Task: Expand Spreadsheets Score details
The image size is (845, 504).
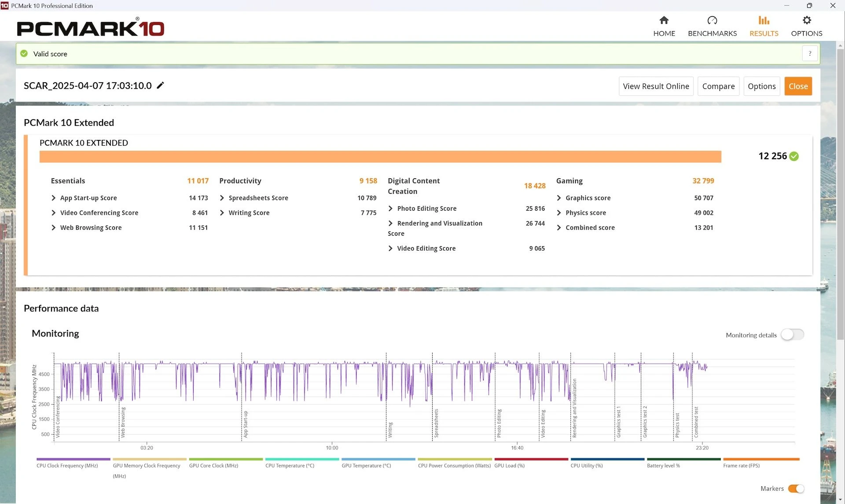Action: click(222, 198)
